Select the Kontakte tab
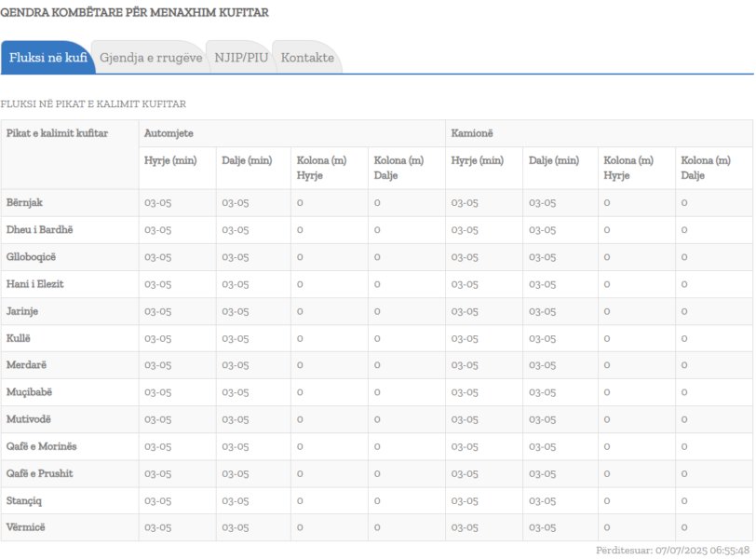The height and width of the screenshot is (559, 756). (x=307, y=58)
